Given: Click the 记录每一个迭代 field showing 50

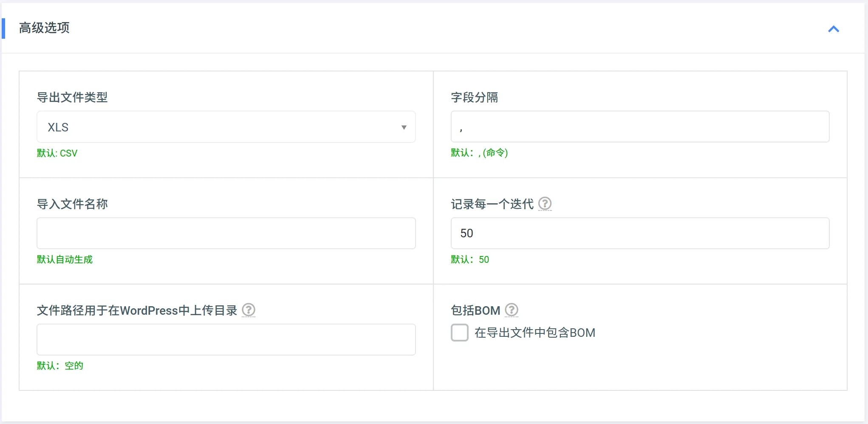Looking at the screenshot, I should (640, 233).
